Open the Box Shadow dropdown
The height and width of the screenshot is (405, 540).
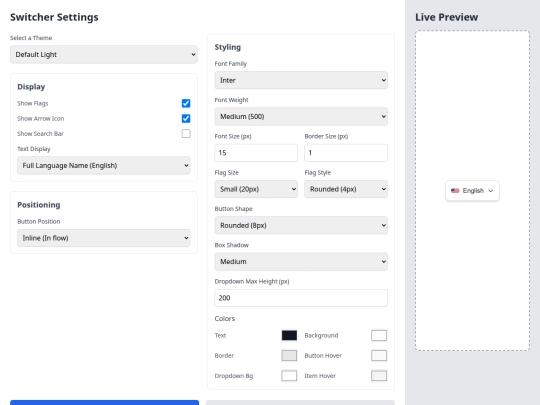click(x=301, y=262)
